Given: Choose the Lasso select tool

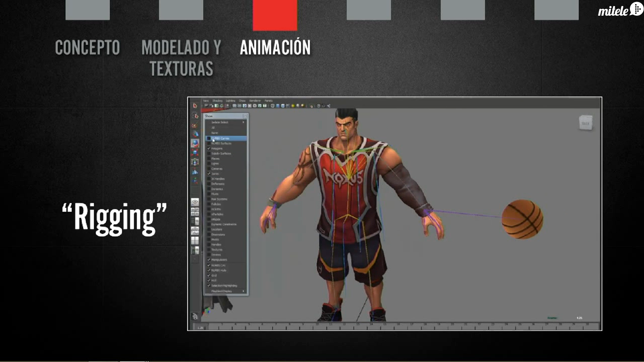Looking at the screenshot, I should click(195, 116).
